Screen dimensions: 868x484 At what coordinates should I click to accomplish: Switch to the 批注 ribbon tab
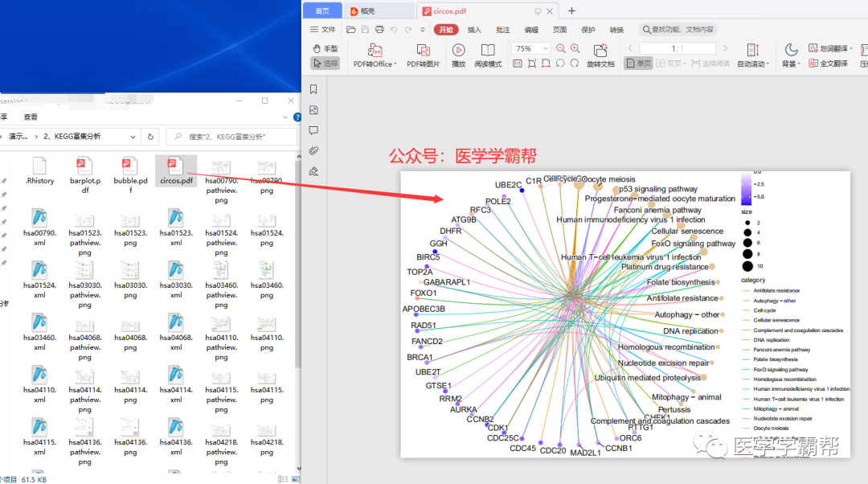502,30
